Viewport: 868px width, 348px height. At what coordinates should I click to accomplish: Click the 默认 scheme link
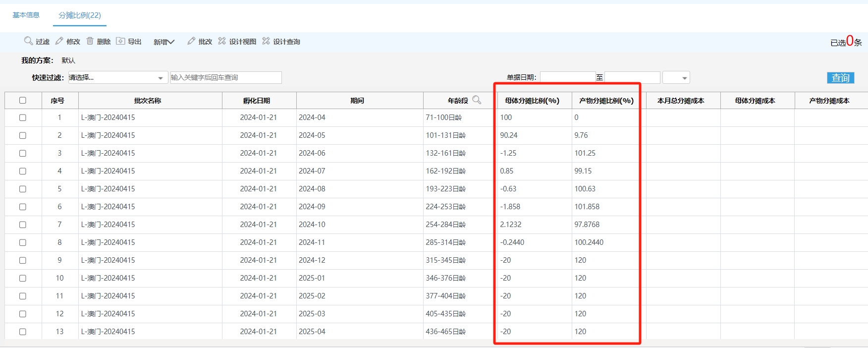[68, 60]
